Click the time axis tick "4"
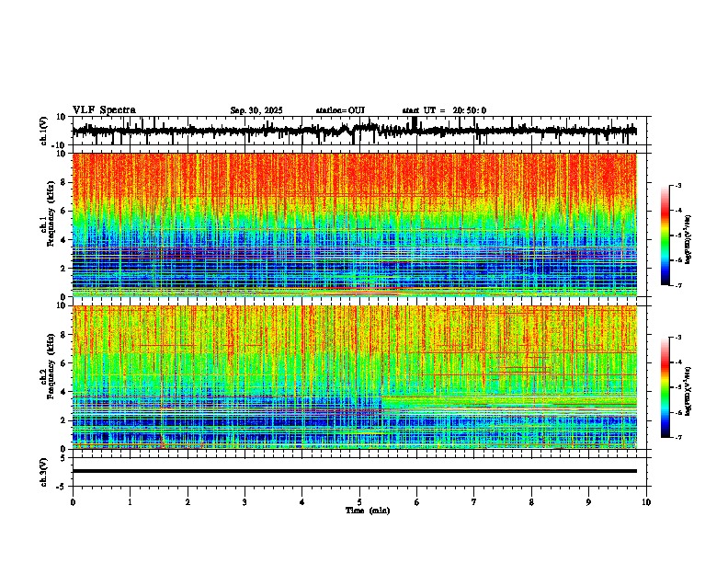The width and height of the screenshot is (728, 563). coord(302,502)
